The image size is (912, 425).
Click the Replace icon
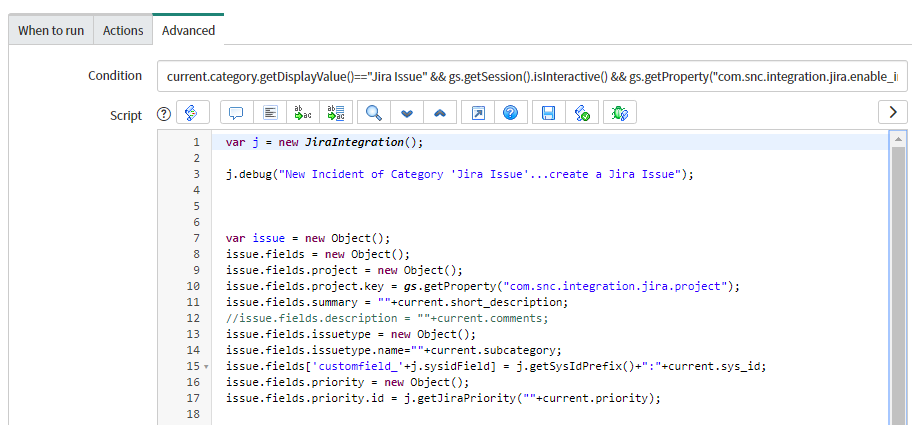tap(303, 112)
